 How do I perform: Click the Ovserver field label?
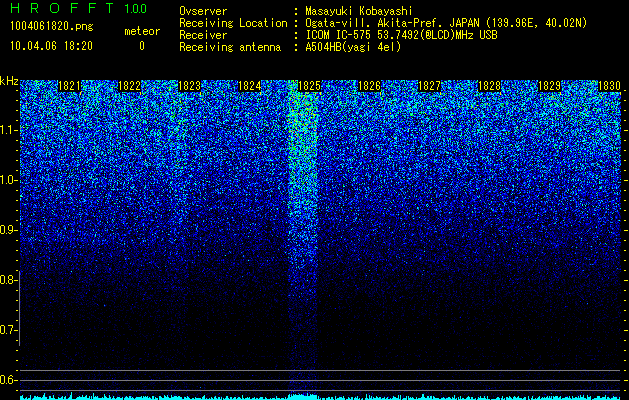pos(203,11)
